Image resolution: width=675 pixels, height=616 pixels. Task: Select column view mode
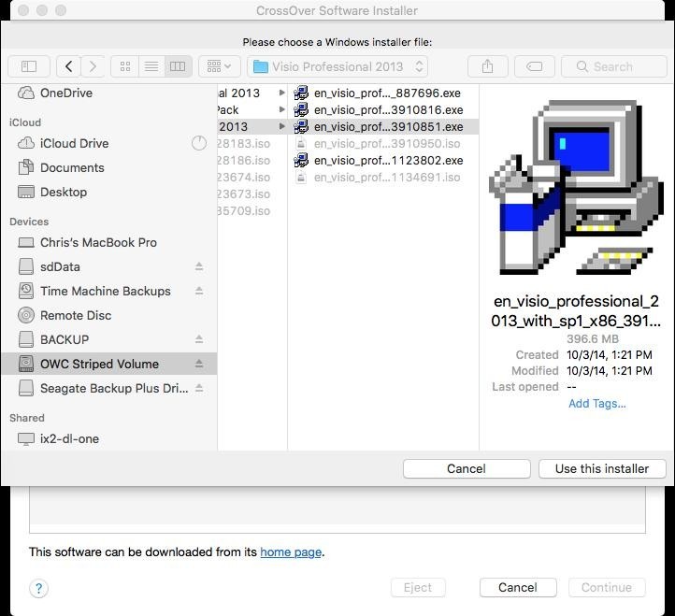[x=178, y=66]
